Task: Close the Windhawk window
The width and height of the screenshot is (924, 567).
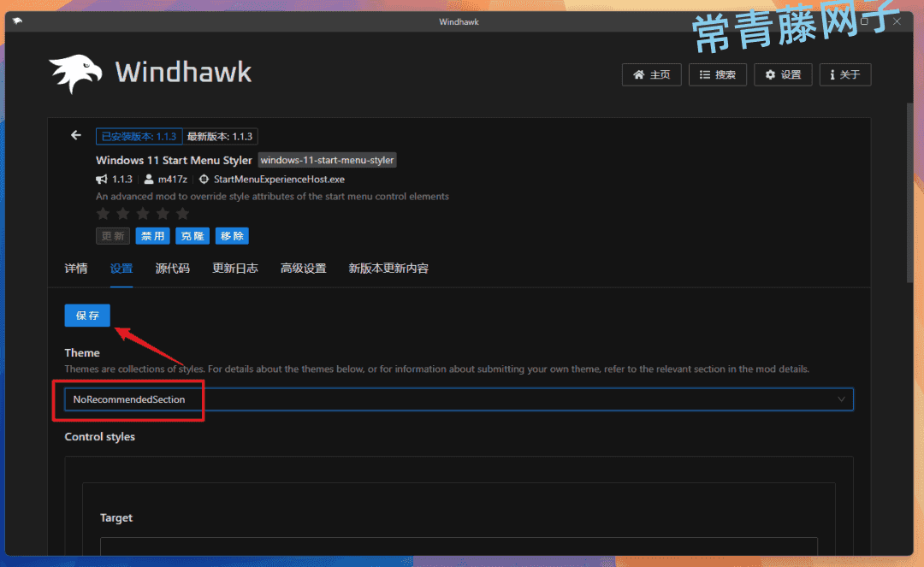Action: pos(897,21)
